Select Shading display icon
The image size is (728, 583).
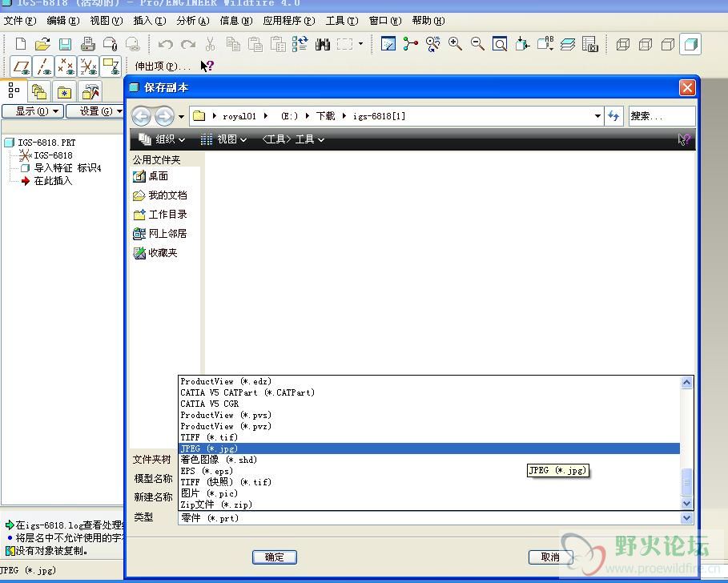(690, 45)
